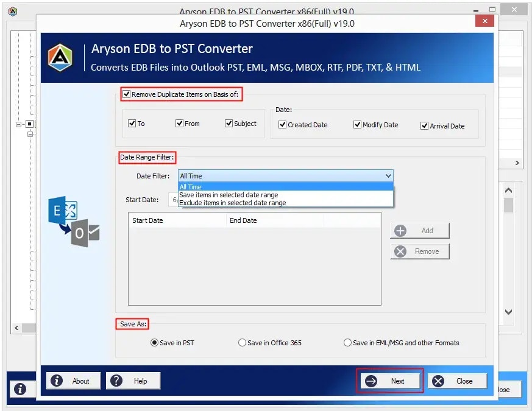Click the Next button
The image size is (532, 411).
(390, 381)
